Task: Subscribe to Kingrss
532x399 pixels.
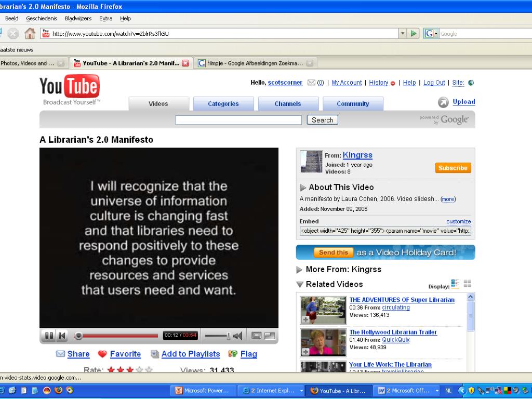Action: [x=453, y=168]
